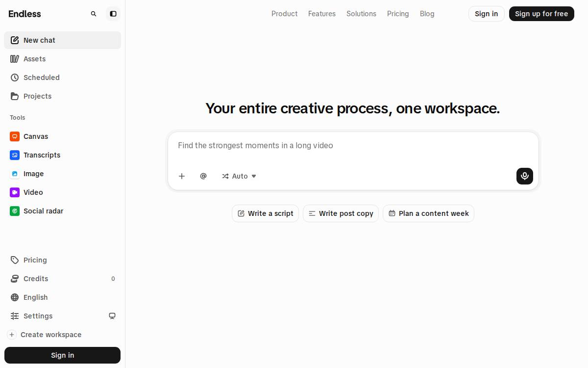This screenshot has height=368, width=588.
Task: Click the top-right Sign in button
Action: (487, 14)
